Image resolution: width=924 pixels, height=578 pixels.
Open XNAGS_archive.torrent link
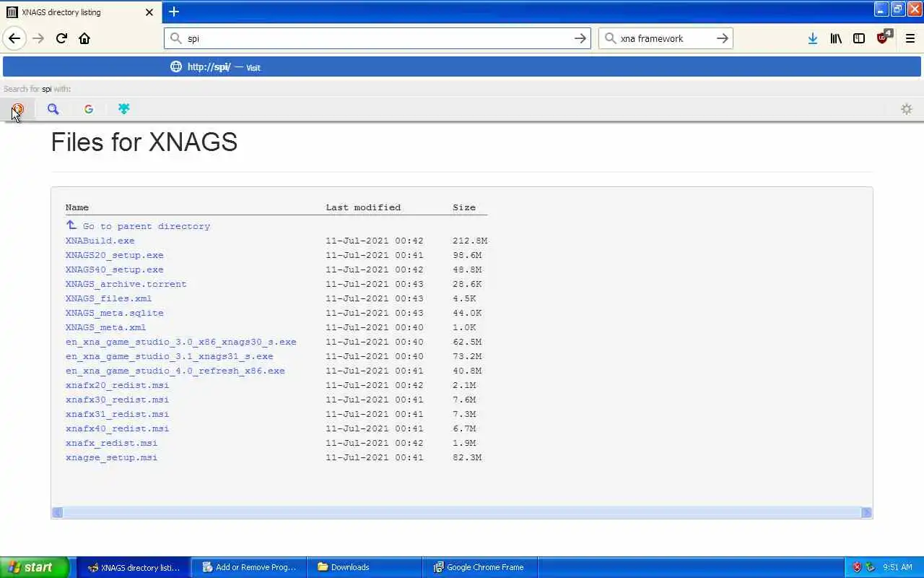pyautogui.click(x=126, y=284)
